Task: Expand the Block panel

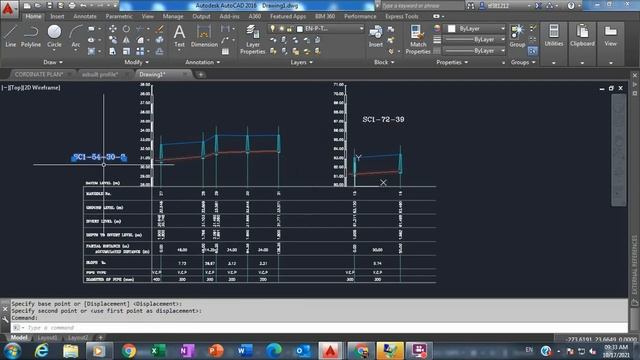Action: [384, 62]
